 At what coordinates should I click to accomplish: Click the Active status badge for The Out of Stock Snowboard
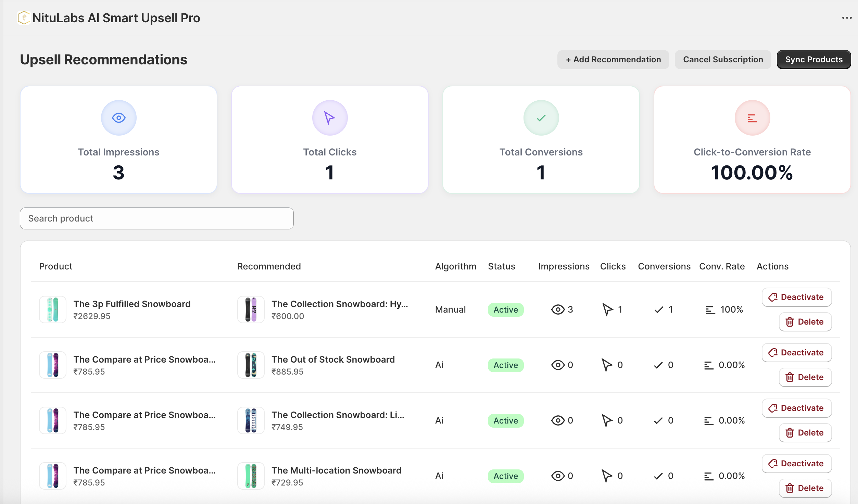click(x=505, y=365)
